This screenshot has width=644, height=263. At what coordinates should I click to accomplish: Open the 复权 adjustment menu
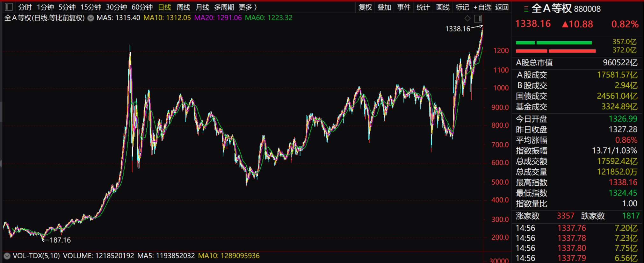[365, 7]
